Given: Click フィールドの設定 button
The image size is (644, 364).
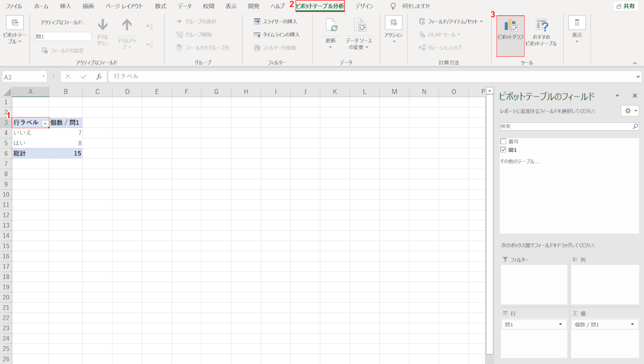Looking at the screenshot, I should (x=63, y=51).
